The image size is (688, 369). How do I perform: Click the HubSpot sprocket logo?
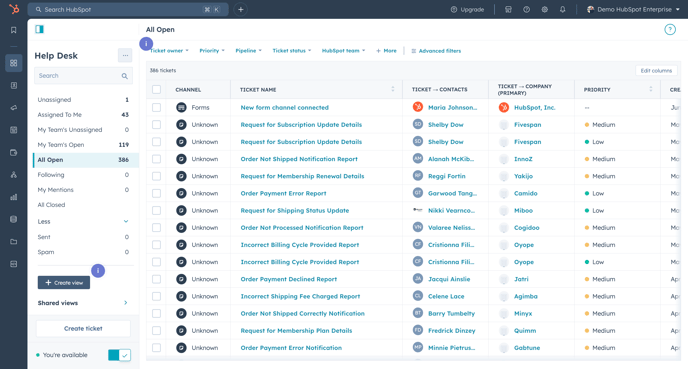pyautogui.click(x=14, y=9)
